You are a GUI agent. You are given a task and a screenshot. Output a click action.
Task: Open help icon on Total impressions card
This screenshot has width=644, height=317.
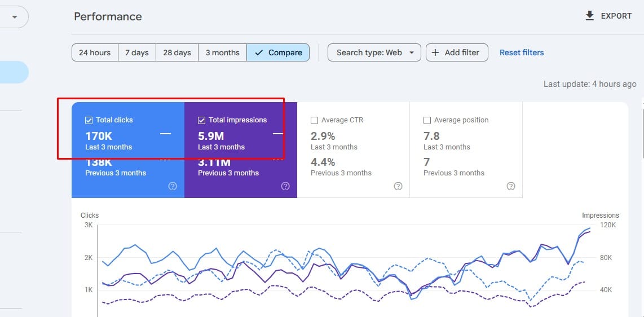click(285, 186)
